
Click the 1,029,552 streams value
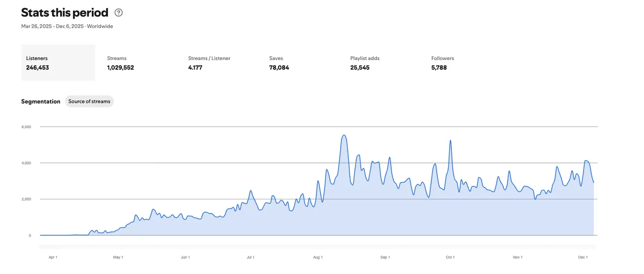(121, 68)
